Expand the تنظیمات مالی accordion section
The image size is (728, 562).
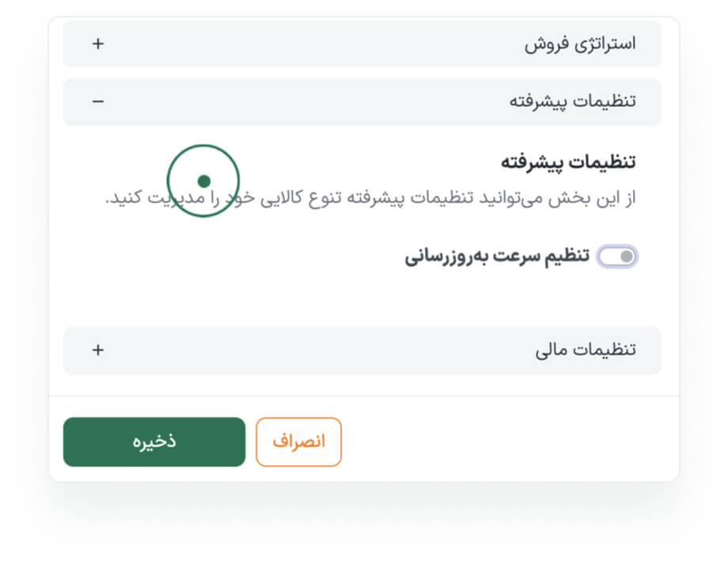tap(362, 349)
